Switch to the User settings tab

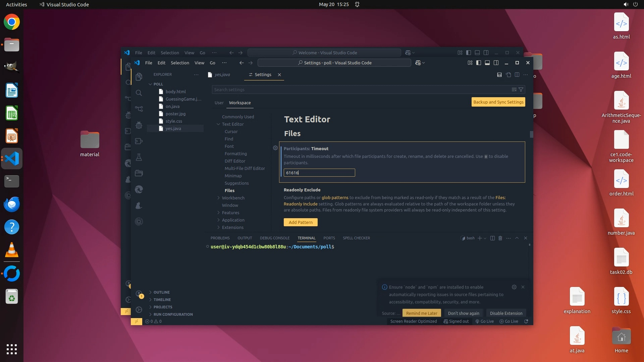(x=219, y=103)
